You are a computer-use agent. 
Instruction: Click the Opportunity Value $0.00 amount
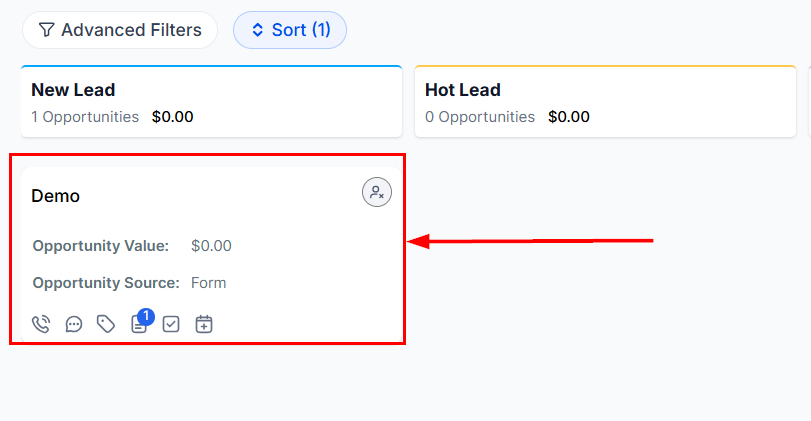[x=211, y=246]
